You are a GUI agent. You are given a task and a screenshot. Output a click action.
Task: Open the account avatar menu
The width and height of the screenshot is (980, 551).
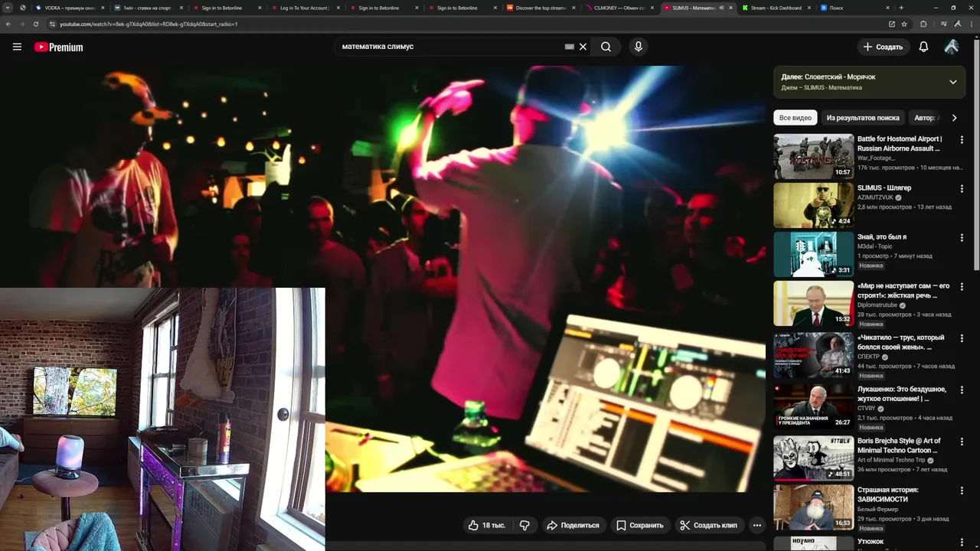point(952,47)
